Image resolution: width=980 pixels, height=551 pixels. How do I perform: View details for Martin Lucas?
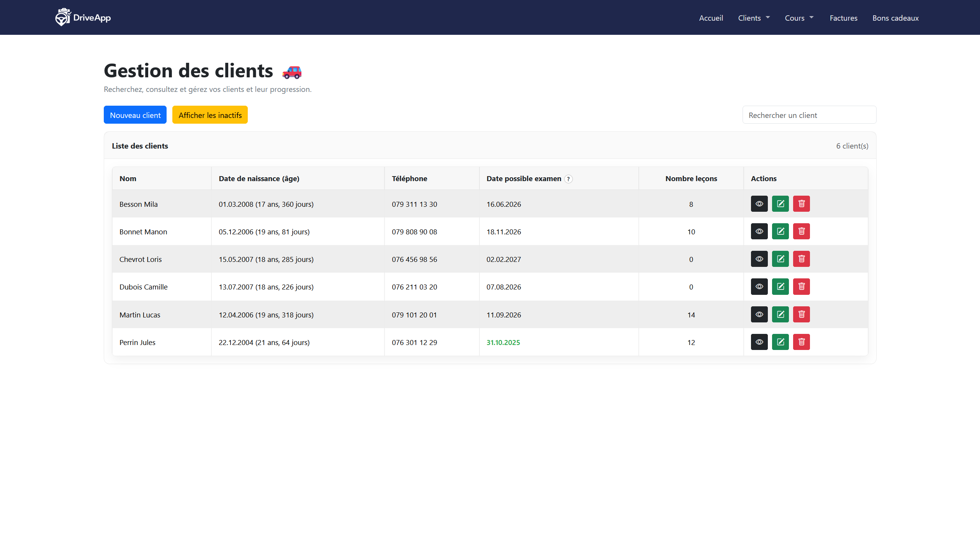pyautogui.click(x=759, y=314)
